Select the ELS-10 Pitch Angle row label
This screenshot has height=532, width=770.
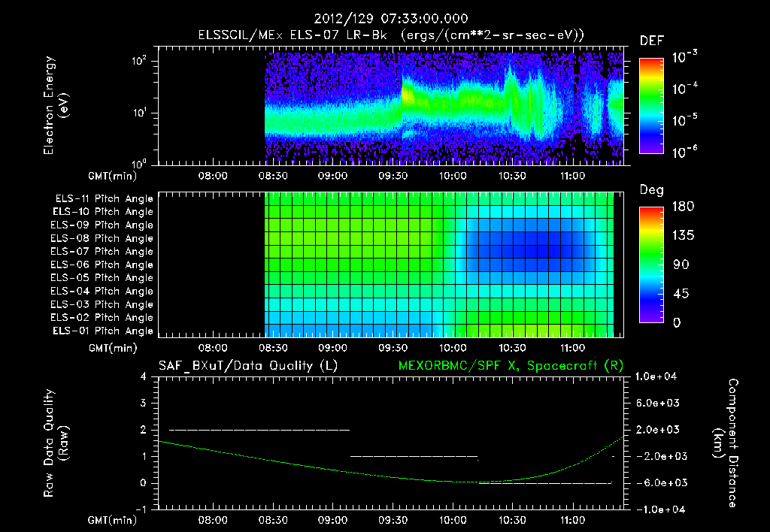point(103,212)
